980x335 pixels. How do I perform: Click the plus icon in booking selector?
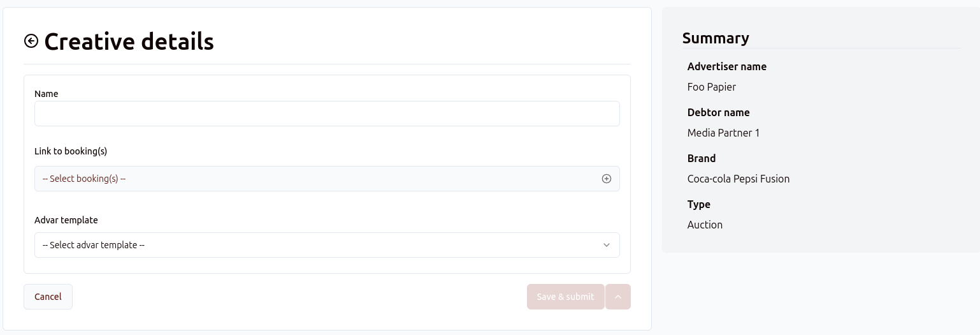tap(607, 179)
